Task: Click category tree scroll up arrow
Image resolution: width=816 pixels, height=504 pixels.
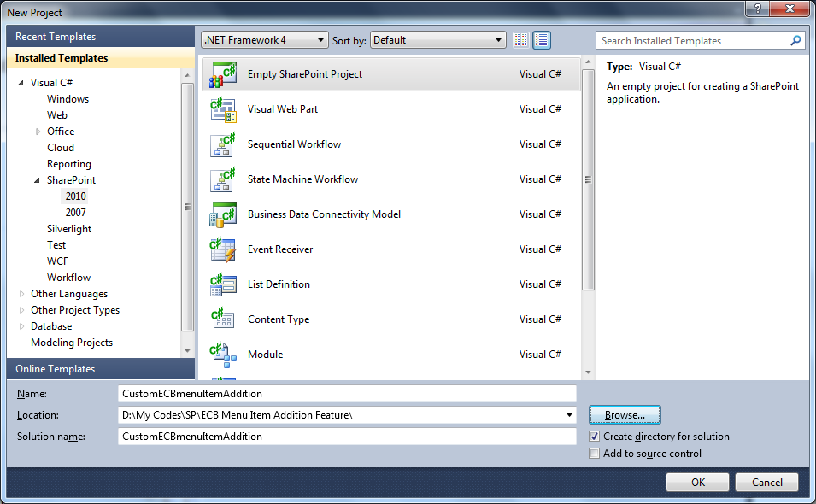Action: [x=187, y=76]
